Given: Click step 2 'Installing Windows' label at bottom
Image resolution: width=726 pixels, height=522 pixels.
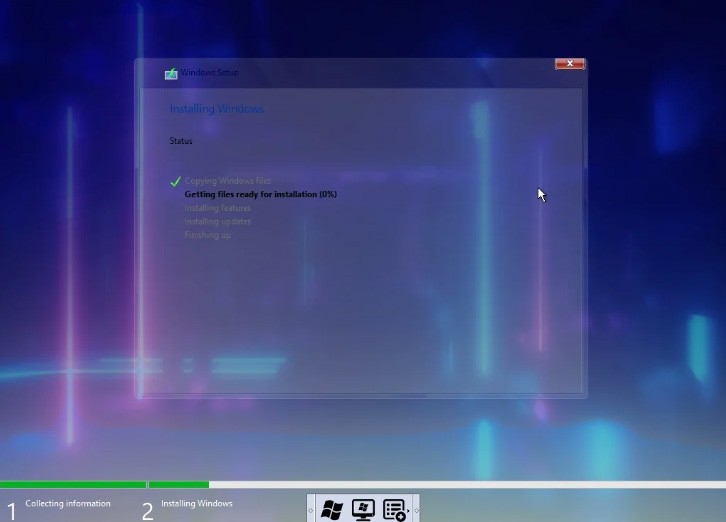Looking at the screenshot, I should pyautogui.click(x=197, y=504).
